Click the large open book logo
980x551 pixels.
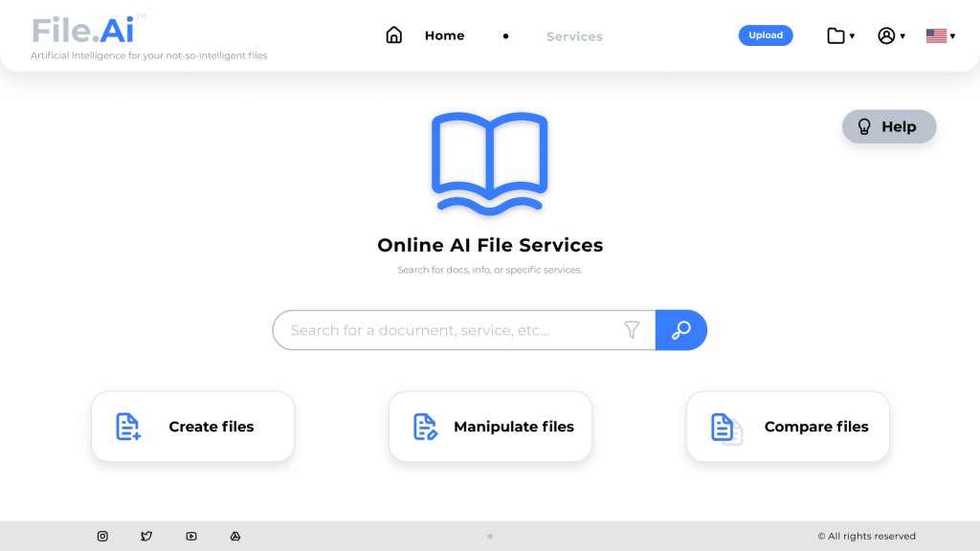pos(489,162)
